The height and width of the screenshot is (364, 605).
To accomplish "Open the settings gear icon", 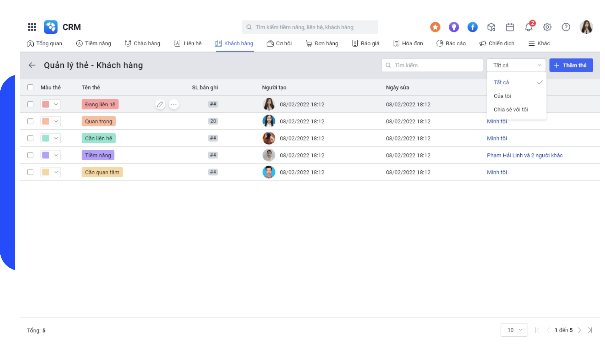I will (x=547, y=27).
